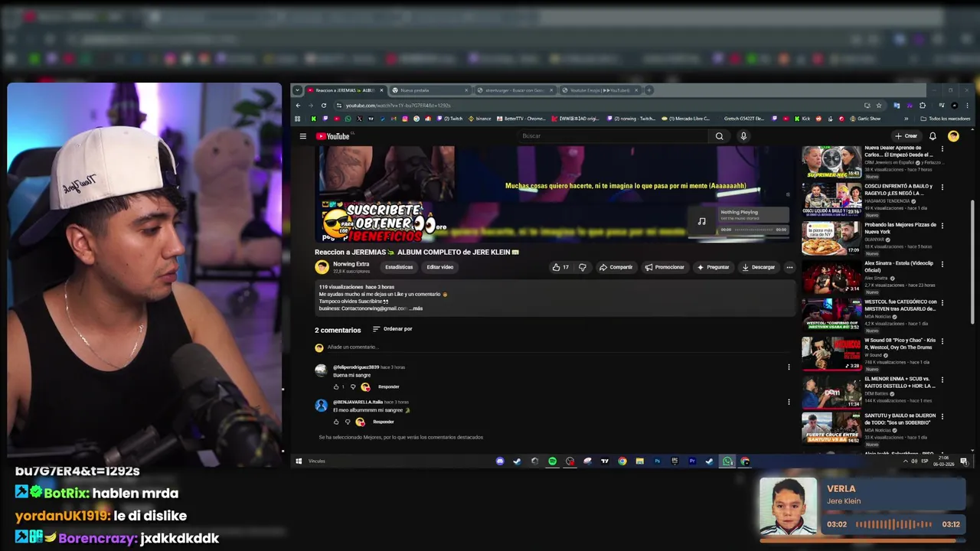Give a creator heart to felipperodriguez3839's comment
Viewport: 980px width, 551px height.
point(365,386)
